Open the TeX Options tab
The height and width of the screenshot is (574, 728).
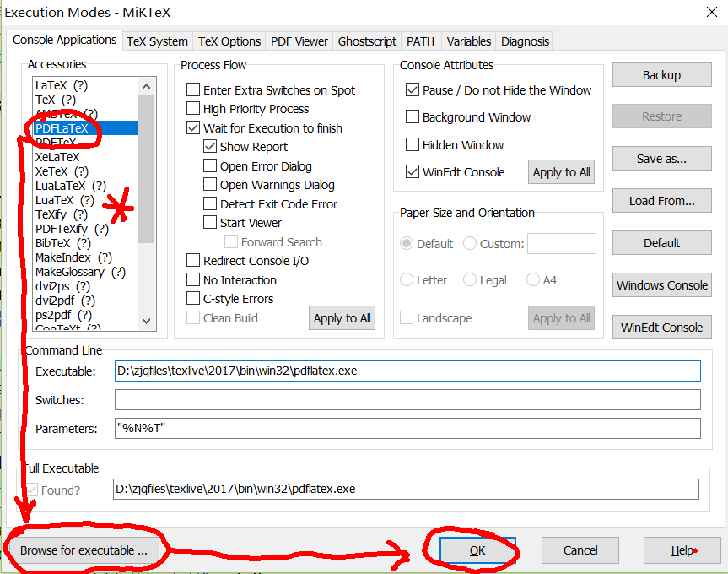tap(229, 41)
